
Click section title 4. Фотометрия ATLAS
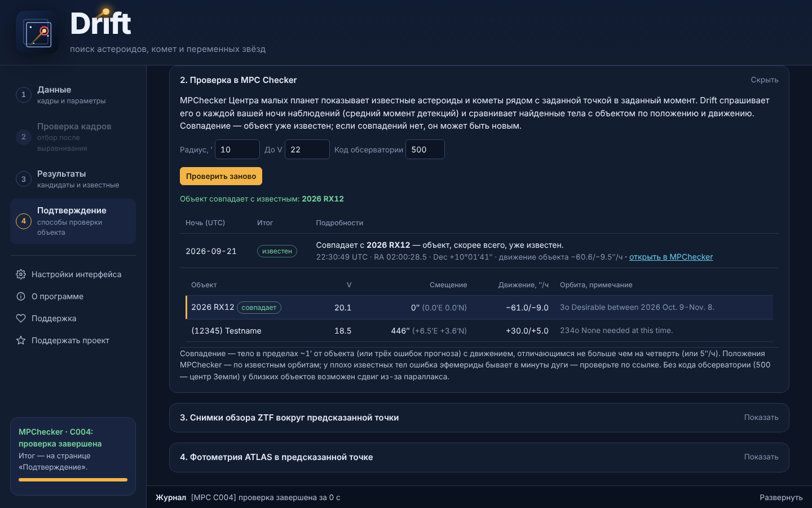(276, 457)
